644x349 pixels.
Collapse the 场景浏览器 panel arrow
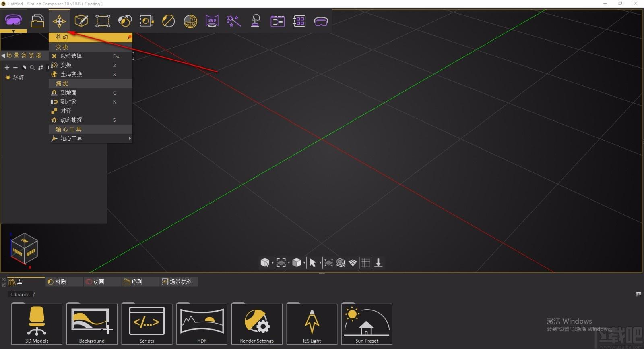tap(3, 56)
